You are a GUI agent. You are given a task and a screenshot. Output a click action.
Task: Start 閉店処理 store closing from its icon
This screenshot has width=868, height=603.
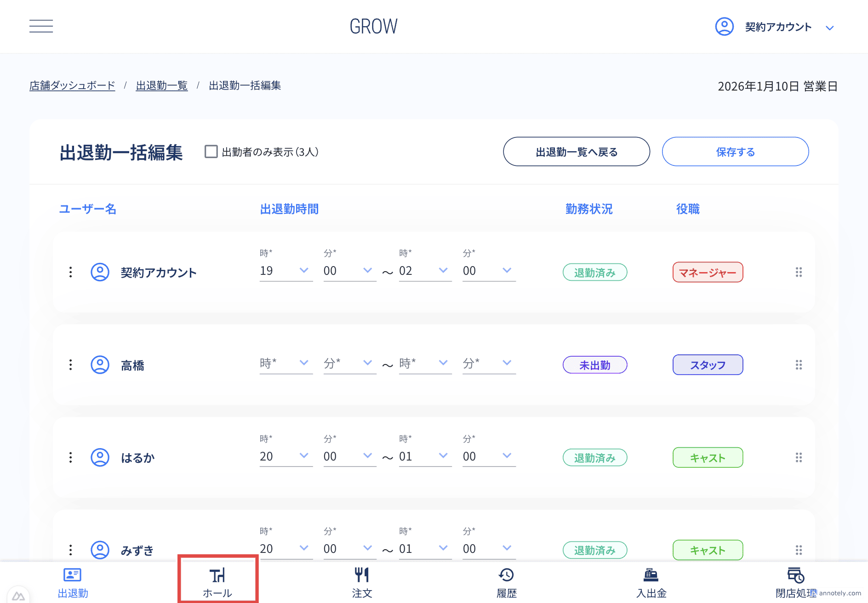[x=795, y=575]
